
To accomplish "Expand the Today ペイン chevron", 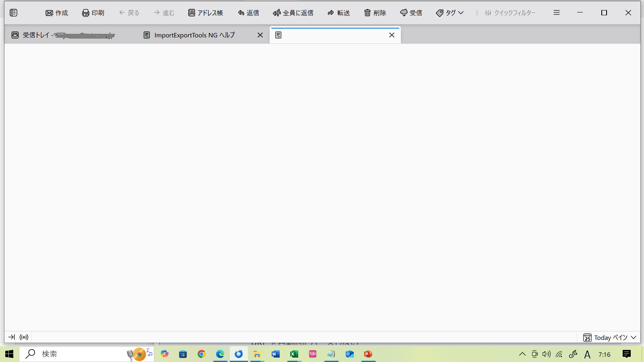I will click(634, 337).
